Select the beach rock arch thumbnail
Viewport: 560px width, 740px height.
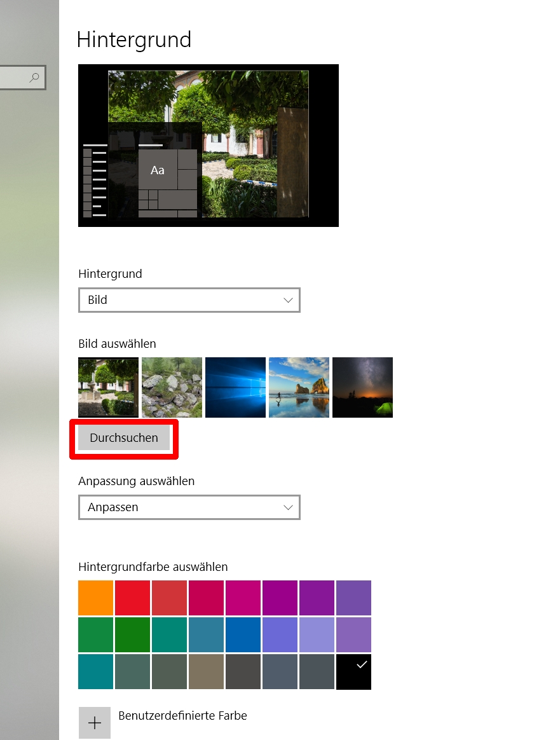pos(299,387)
